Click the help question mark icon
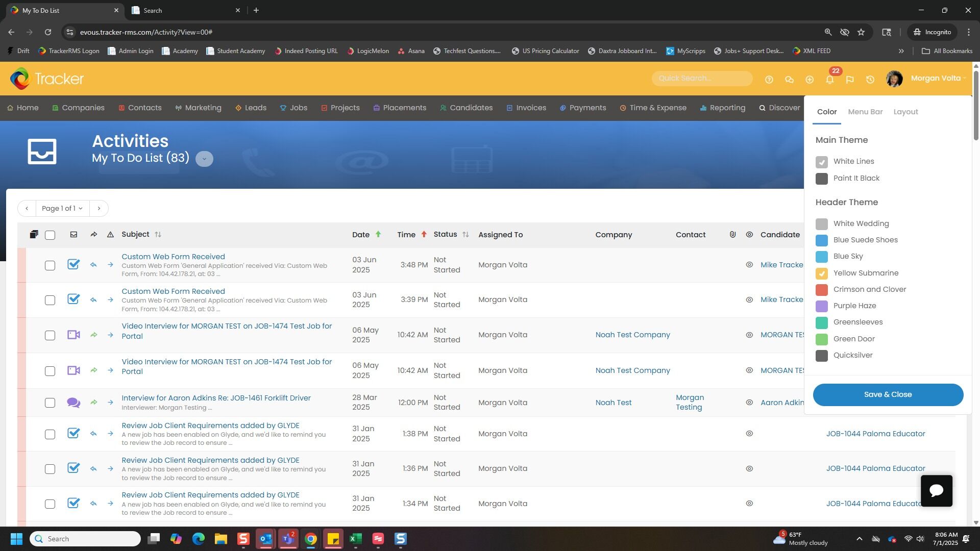Screen dimensions: 980x551 pyautogui.click(x=769, y=79)
